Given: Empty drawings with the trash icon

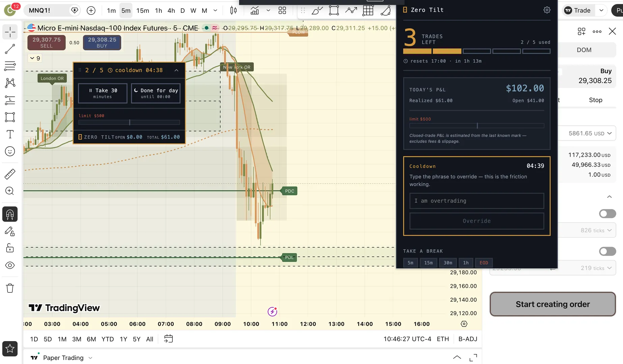Looking at the screenshot, I should coord(10,288).
